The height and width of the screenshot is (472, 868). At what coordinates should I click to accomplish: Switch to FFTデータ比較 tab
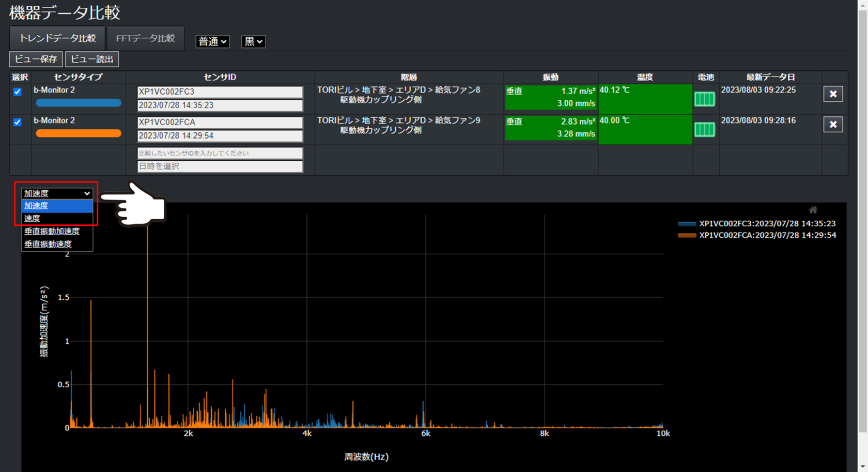point(146,38)
